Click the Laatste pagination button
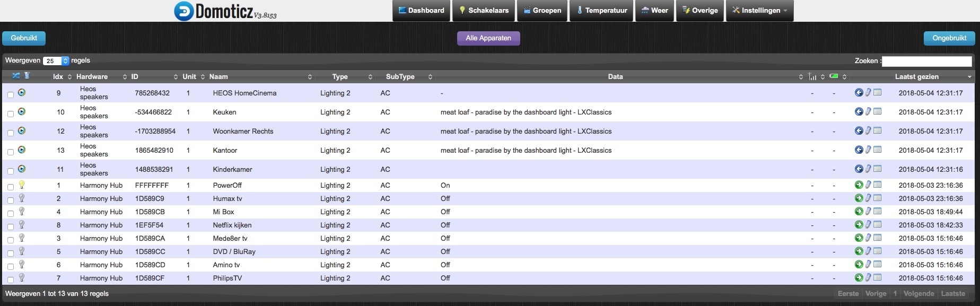The width and height of the screenshot is (980, 306). click(953, 293)
